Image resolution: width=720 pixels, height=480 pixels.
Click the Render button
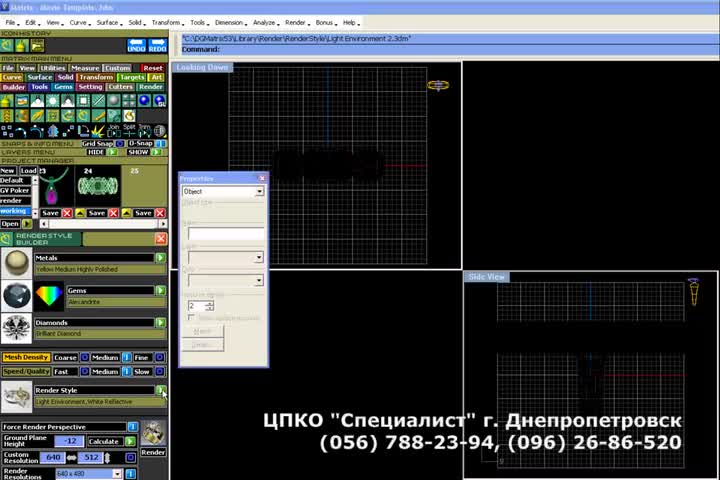(x=153, y=452)
